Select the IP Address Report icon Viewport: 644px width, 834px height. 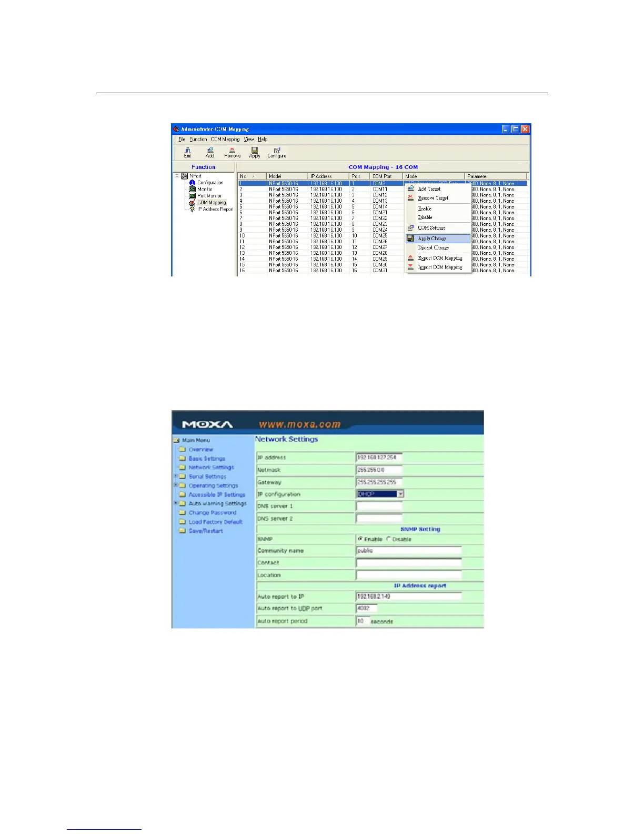(192, 209)
